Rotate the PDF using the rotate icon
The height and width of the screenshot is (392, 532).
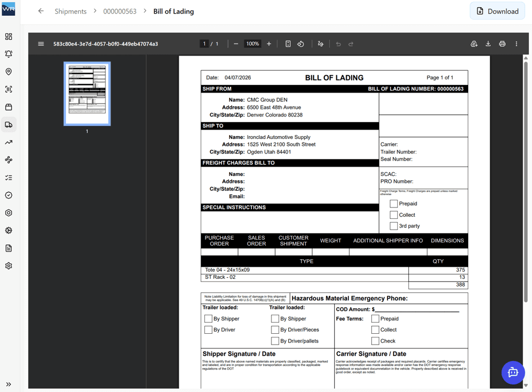300,44
